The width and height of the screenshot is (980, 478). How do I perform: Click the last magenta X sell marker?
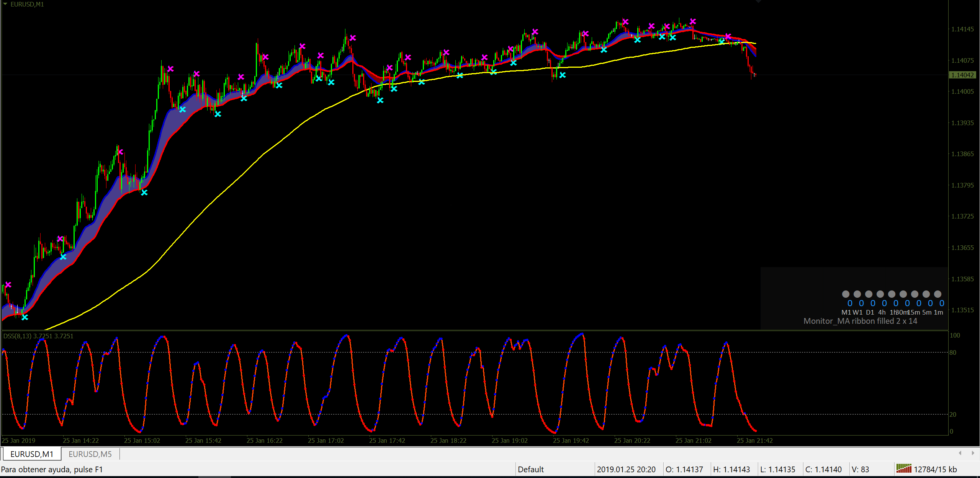click(x=728, y=36)
